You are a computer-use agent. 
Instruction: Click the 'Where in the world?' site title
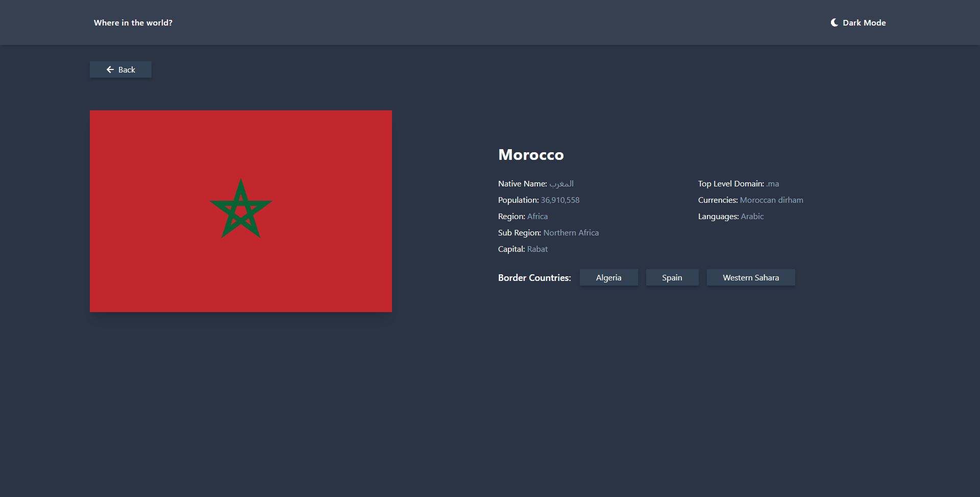click(133, 22)
